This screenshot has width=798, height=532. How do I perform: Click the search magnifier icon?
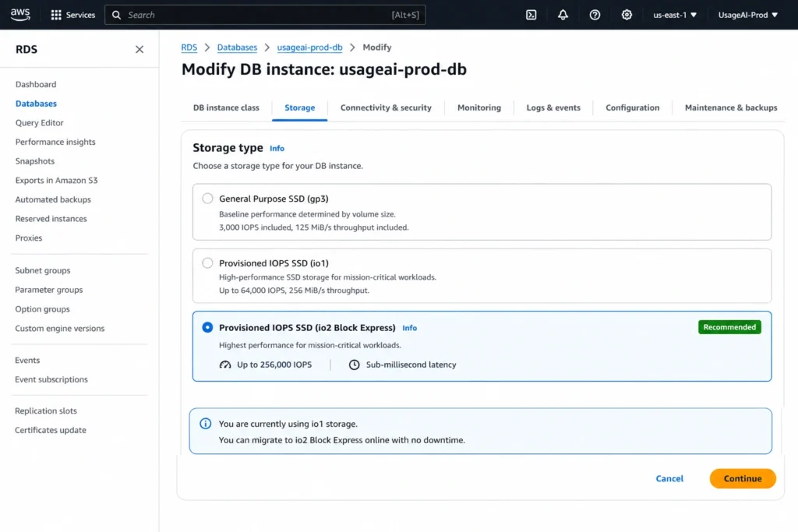coord(117,15)
